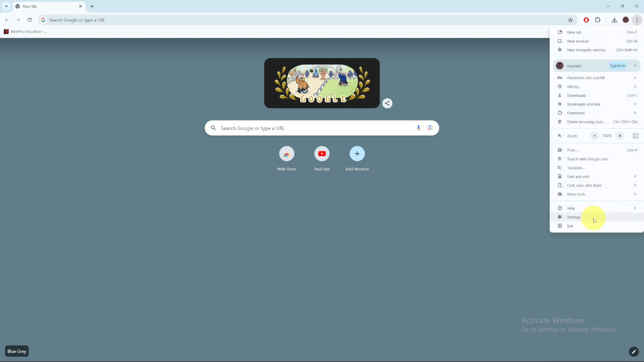Increase zoom with plus button

click(x=620, y=136)
